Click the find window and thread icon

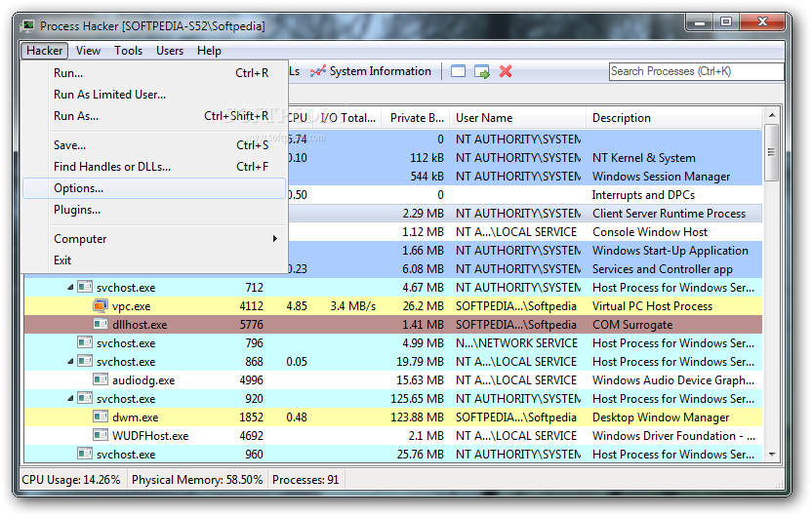[482, 71]
